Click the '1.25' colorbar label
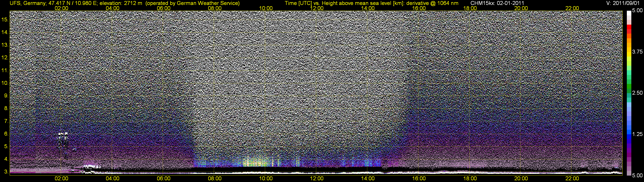The height and width of the screenshot is (182, 644). pyautogui.click(x=637, y=134)
